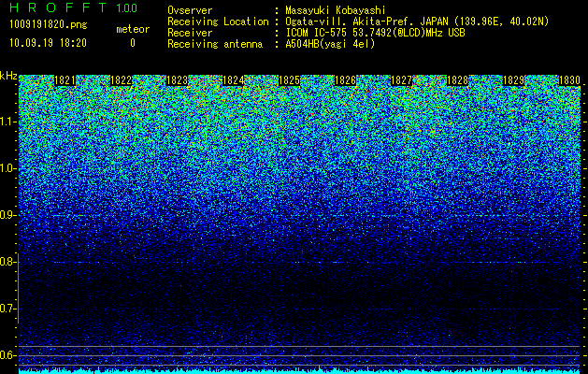Click the meteor count label
The width and height of the screenshot is (588, 374).
(133, 29)
